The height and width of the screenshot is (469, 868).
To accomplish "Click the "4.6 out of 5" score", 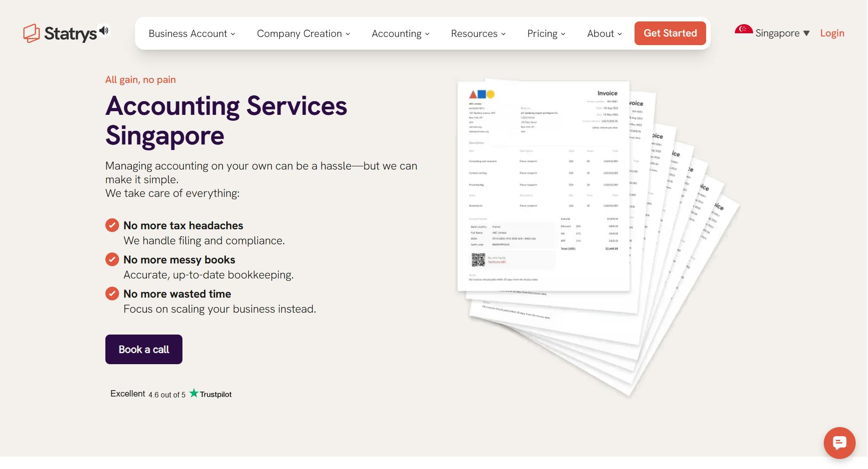I will tap(167, 395).
